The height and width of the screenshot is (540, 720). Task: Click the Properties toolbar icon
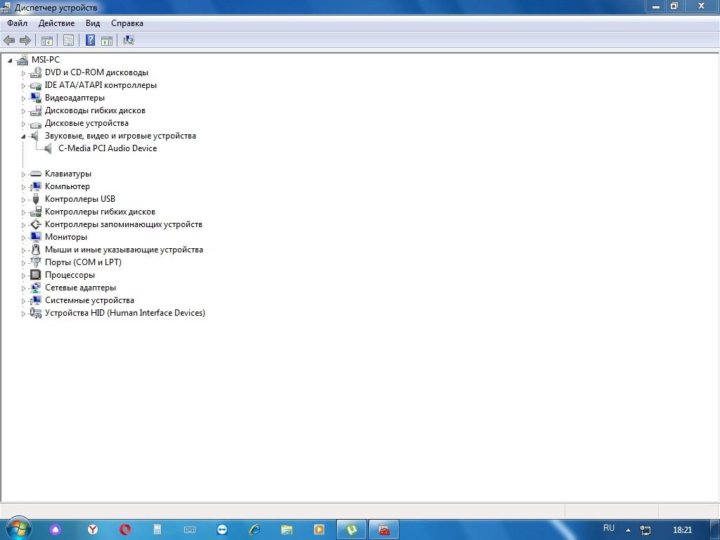coord(68,40)
